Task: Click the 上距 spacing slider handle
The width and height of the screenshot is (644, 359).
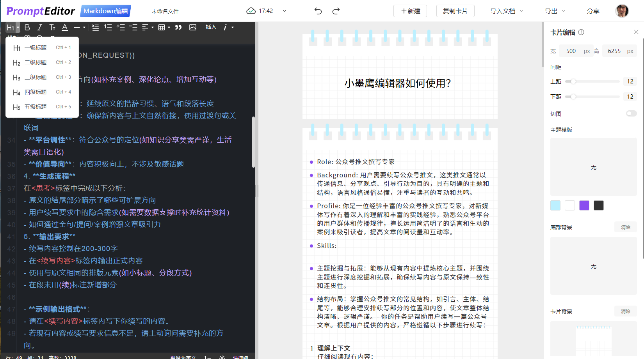Action: [573, 81]
